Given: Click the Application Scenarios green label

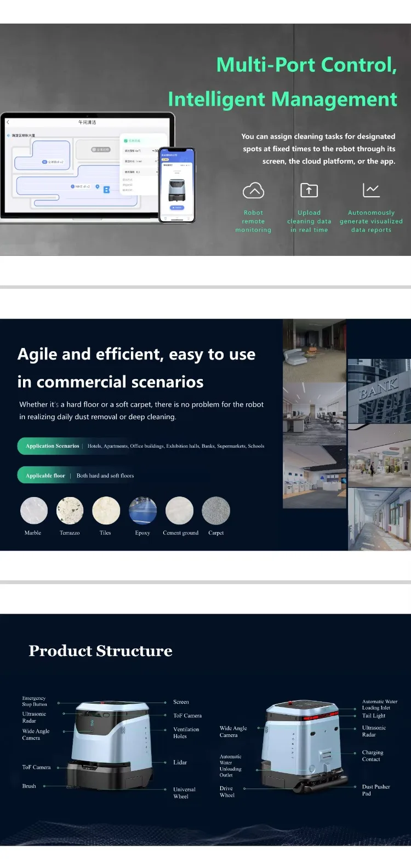Looking at the screenshot, I should pyautogui.click(x=52, y=446).
